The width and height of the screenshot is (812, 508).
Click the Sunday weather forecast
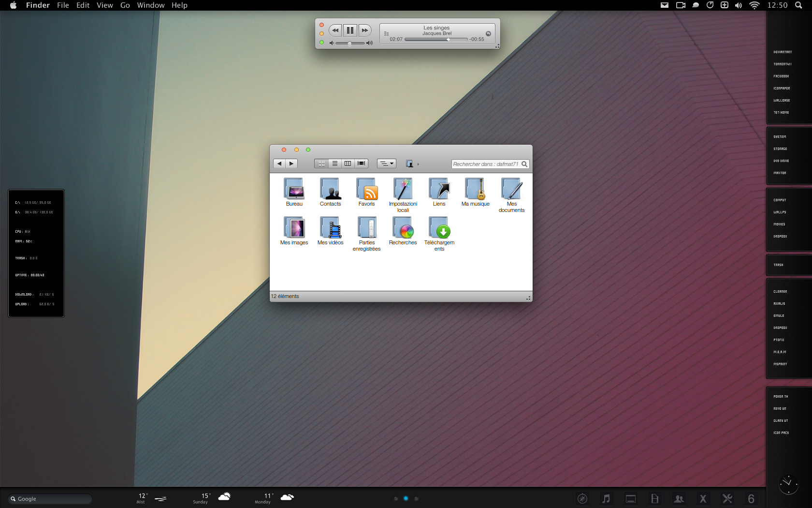(x=212, y=498)
